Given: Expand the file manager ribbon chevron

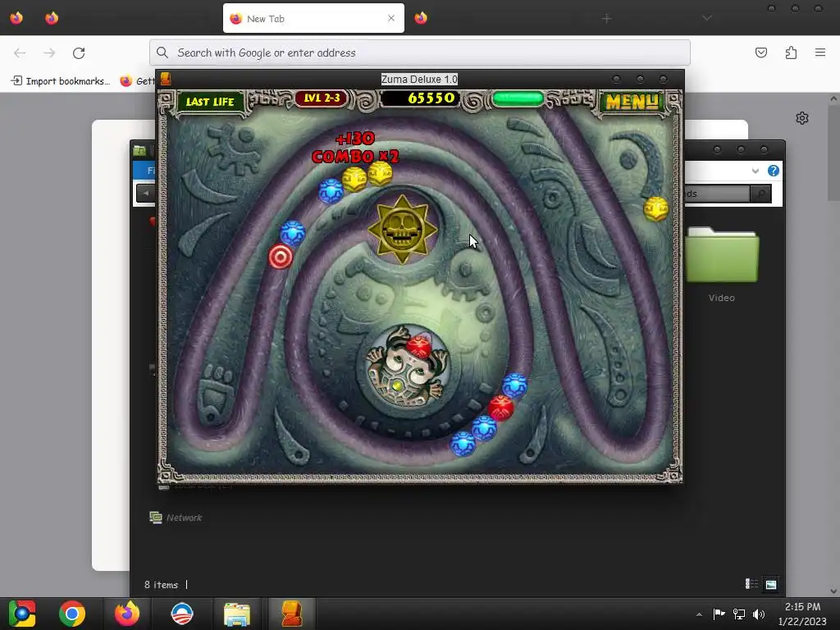Looking at the screenshot, I should click(x=756, y=171).
